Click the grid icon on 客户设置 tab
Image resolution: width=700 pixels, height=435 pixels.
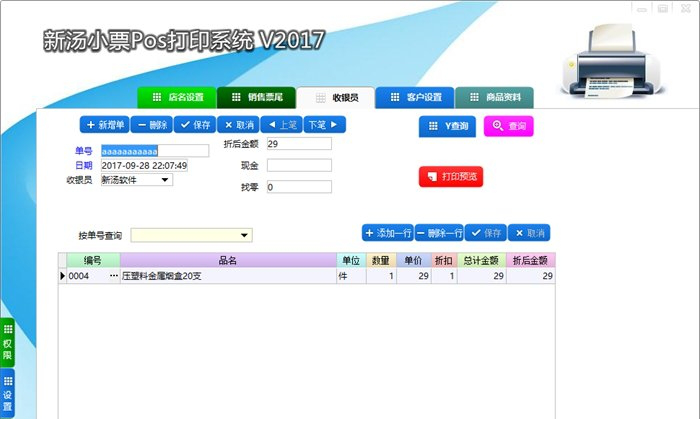(x=395, y=97)
